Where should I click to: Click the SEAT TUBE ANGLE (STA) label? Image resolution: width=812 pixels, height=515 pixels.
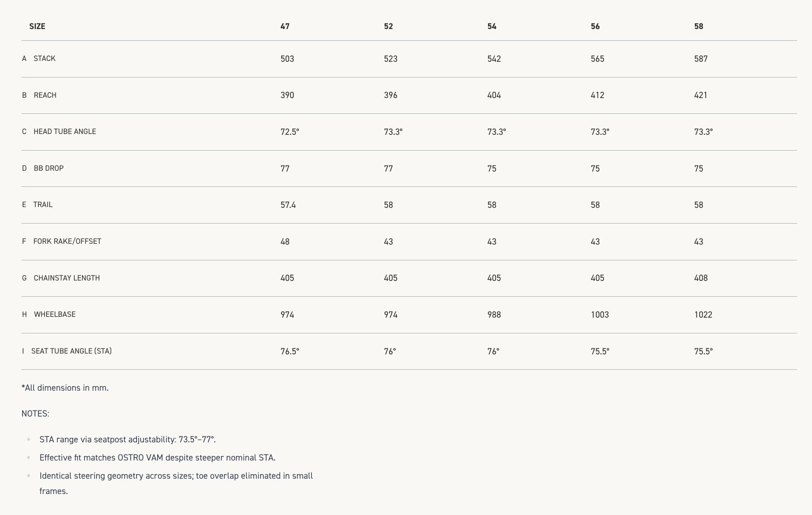[72, 351]
